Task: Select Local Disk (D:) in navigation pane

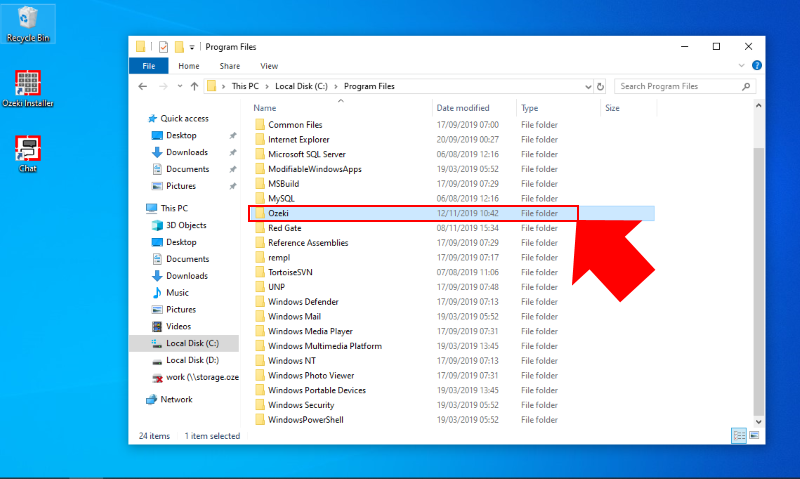Action: tap(192, 360)
